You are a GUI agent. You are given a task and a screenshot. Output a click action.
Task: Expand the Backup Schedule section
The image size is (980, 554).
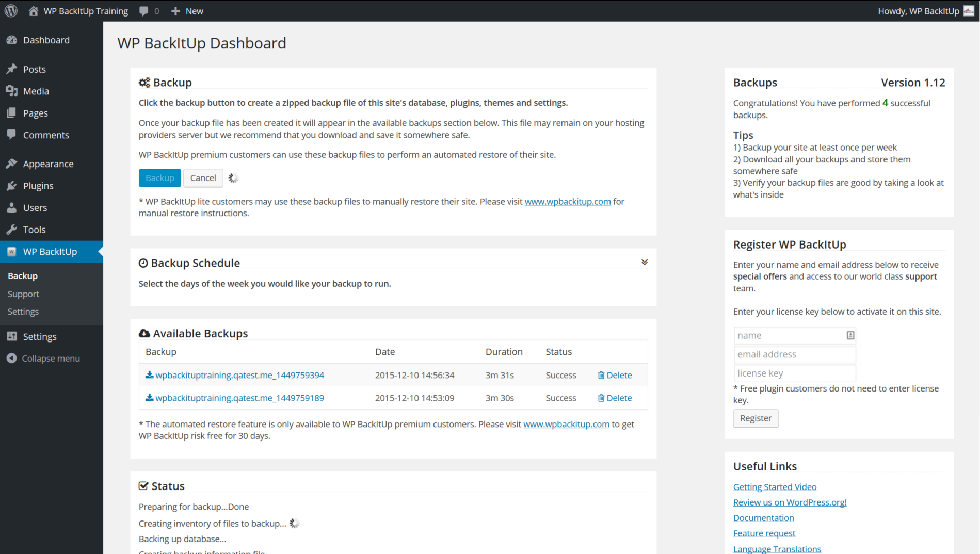644,262
